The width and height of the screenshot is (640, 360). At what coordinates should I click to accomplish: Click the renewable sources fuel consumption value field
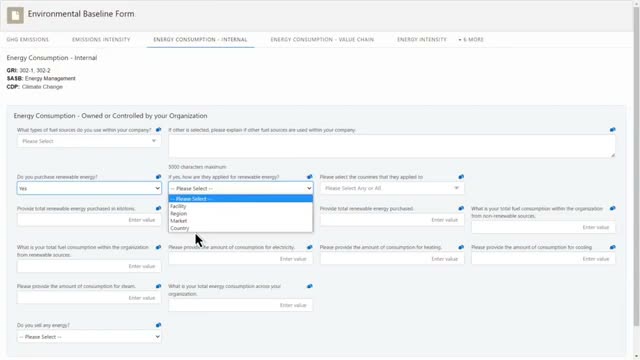click(89, 266)
